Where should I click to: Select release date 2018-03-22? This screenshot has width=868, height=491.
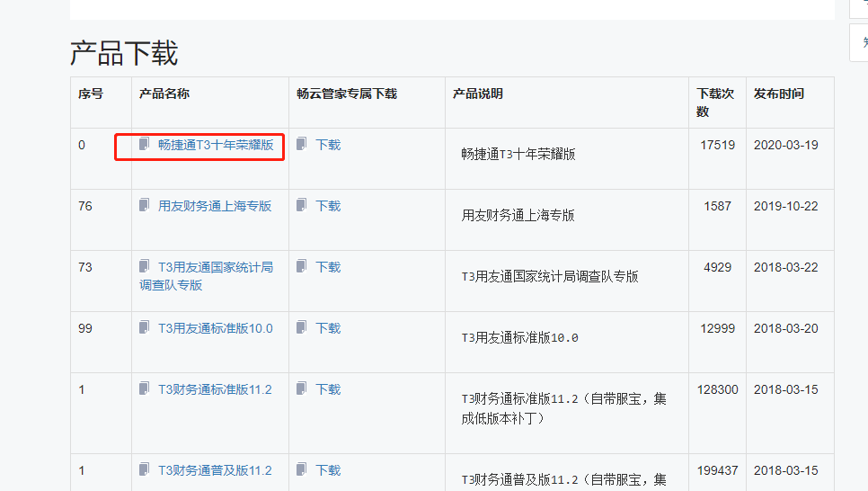pyautogui.click(x=786, y=267)
